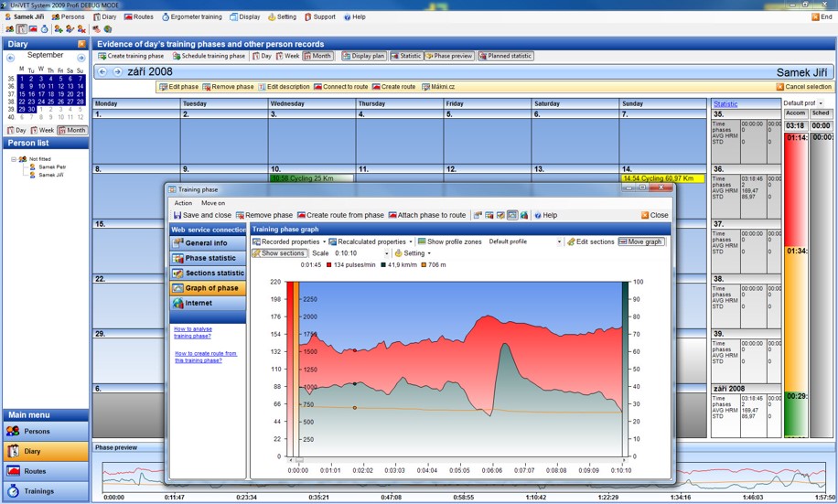Click Sections statistic icon in Training phase toolbar
The height and width of the screenshot is (504, 838).
(500, 215)
